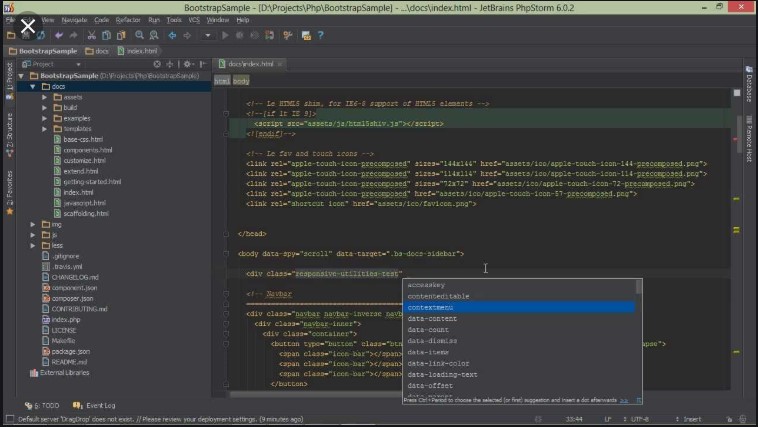Image resolution: width=758 pixels, height=427 pixels.
Task: Open the Project panel gear options
Action: click(x=188, y=64)
